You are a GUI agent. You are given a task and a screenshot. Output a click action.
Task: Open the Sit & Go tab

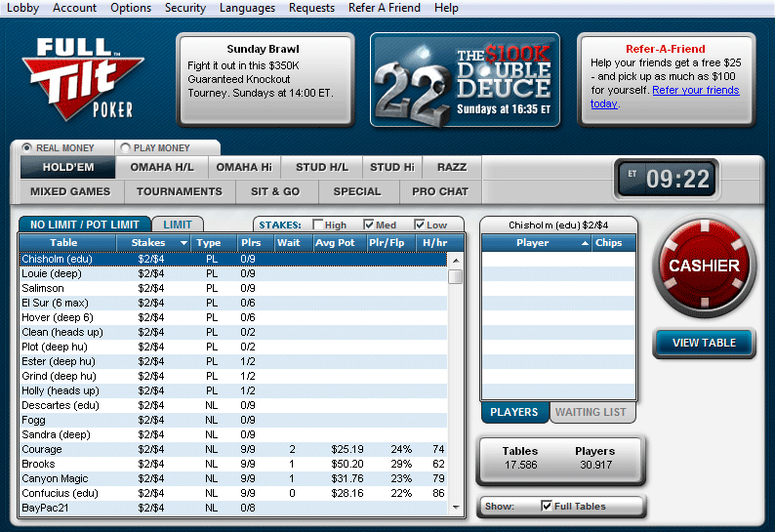coord(275,191)
